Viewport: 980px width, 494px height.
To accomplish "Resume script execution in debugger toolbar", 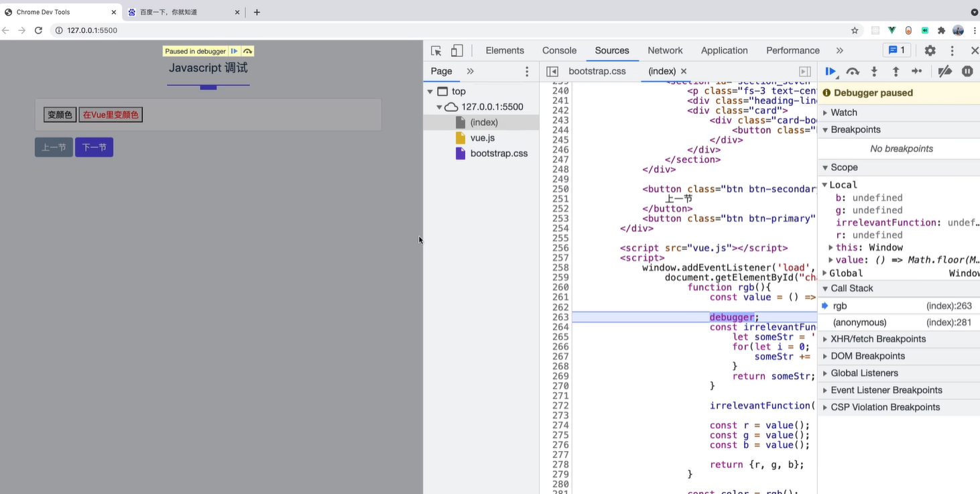I will click(x=831, y=72).
